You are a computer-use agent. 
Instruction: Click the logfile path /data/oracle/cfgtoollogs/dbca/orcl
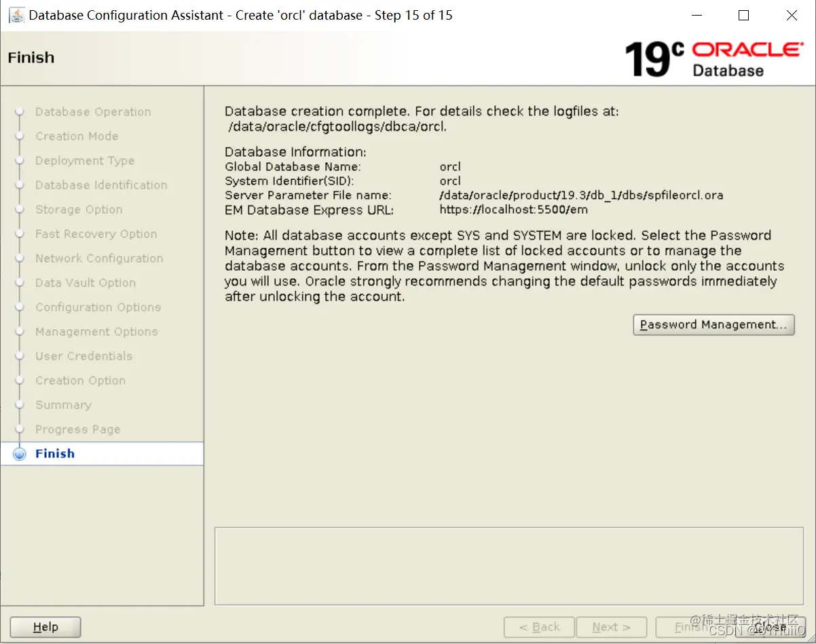coord(337,126)
